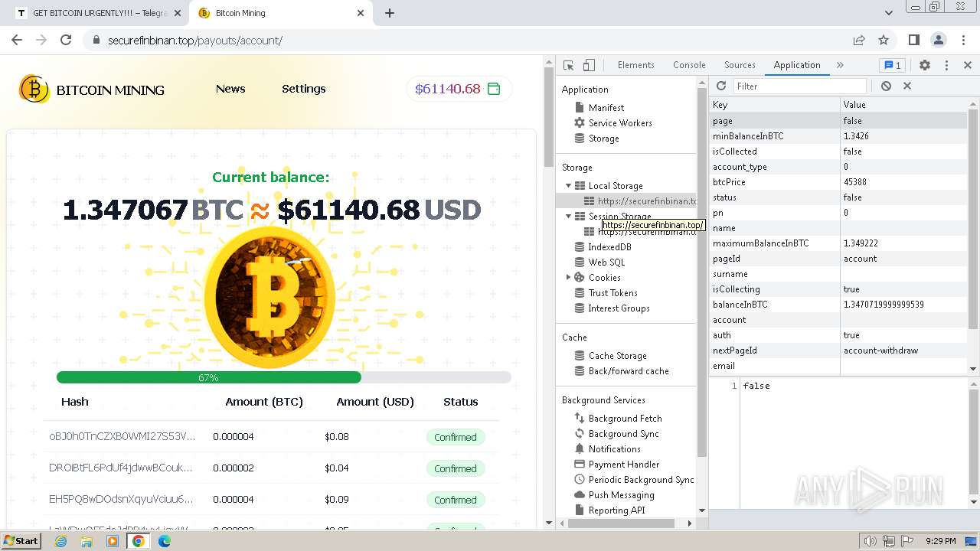980x551 pixels.
Task: Open DevTools three-dot customize menu
Action: coord(946,65)
